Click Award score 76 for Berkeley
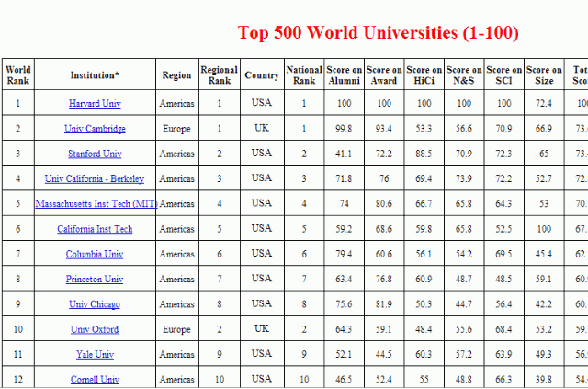The width and height of the screenshot is (588, 389). [x=384, y=178]
